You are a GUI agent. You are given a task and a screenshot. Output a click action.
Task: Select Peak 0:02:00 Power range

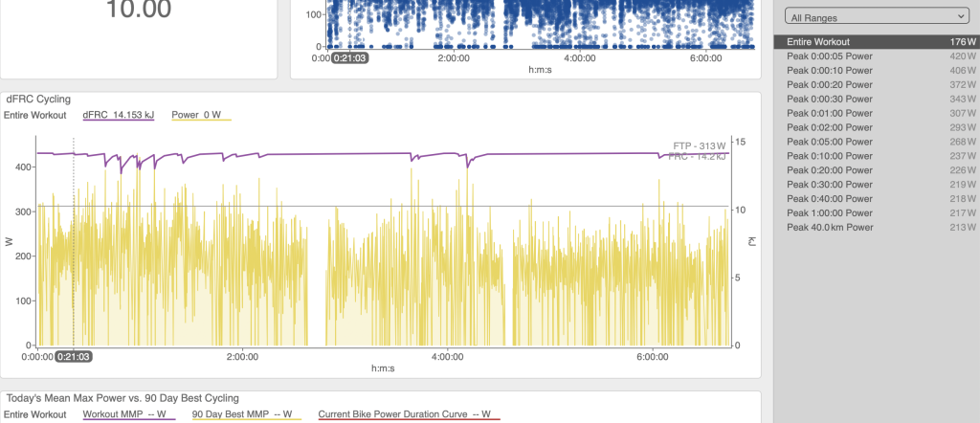[x=877, y=127]
